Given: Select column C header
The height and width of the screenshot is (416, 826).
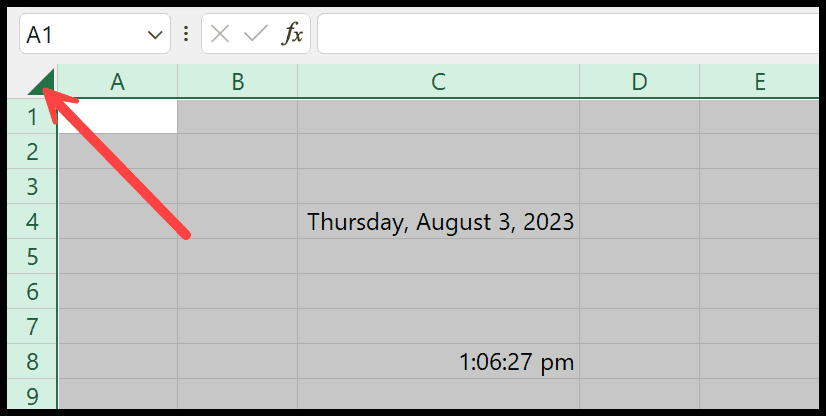Looking at the screenshot, I should [439, 82].
